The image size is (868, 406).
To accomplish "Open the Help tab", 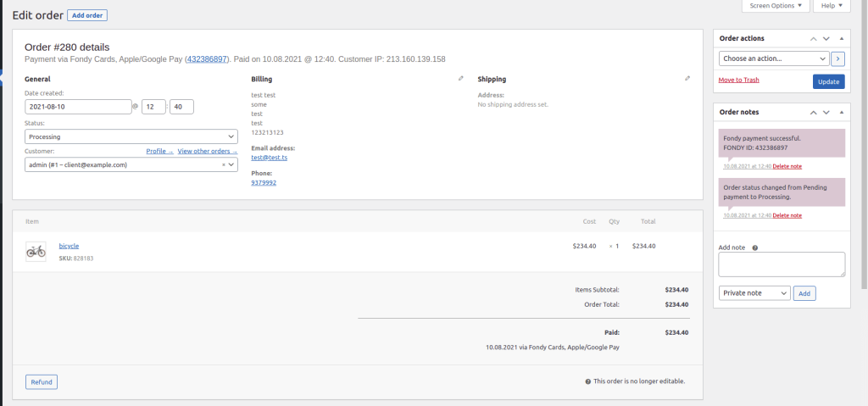I will [x=832, y=6].
